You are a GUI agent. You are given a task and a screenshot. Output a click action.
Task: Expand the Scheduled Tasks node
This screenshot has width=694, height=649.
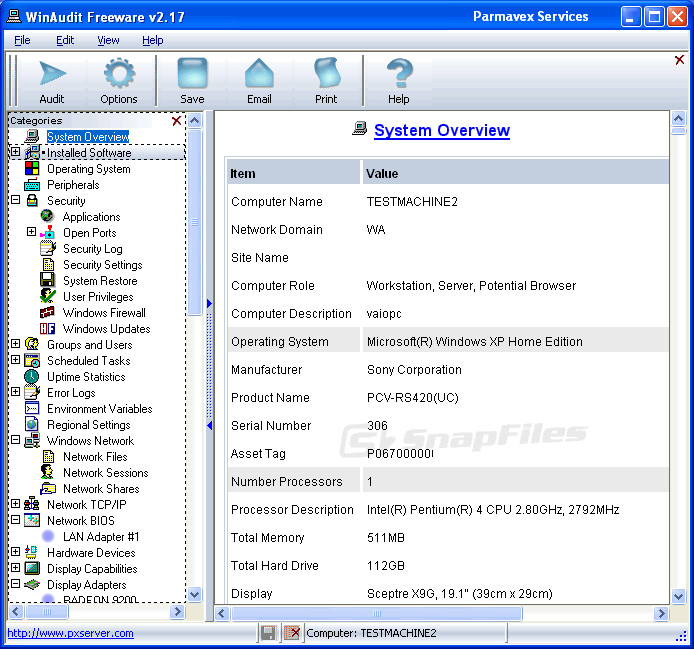tap(15, 359)
